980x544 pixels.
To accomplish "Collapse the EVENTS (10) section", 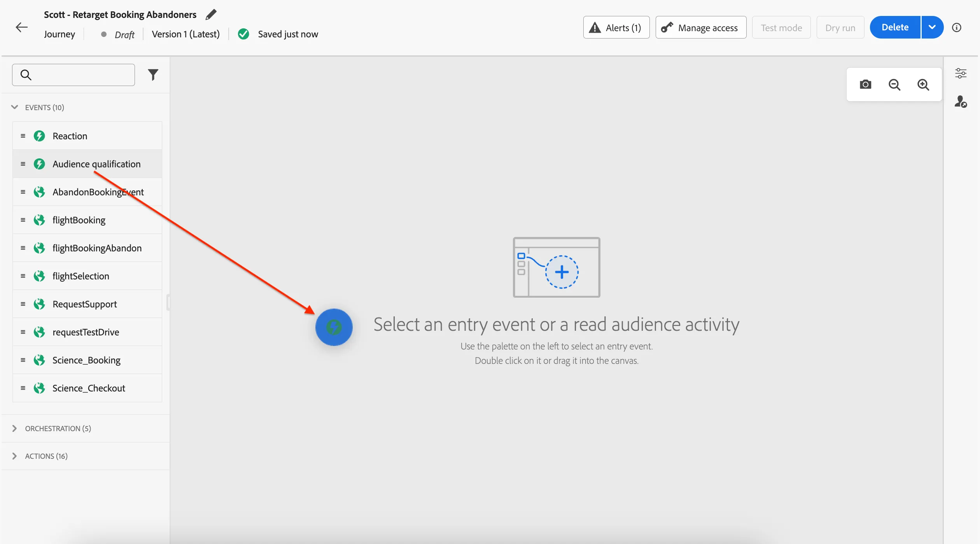I will pos(14,107).
